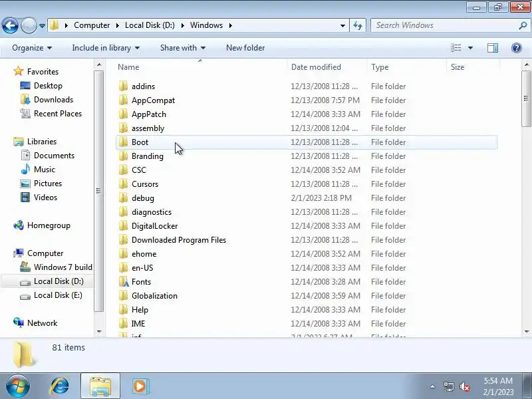Launch Windows Media Player from taskbar
Viewport: 532px width, 399px height.
(140, 386)
